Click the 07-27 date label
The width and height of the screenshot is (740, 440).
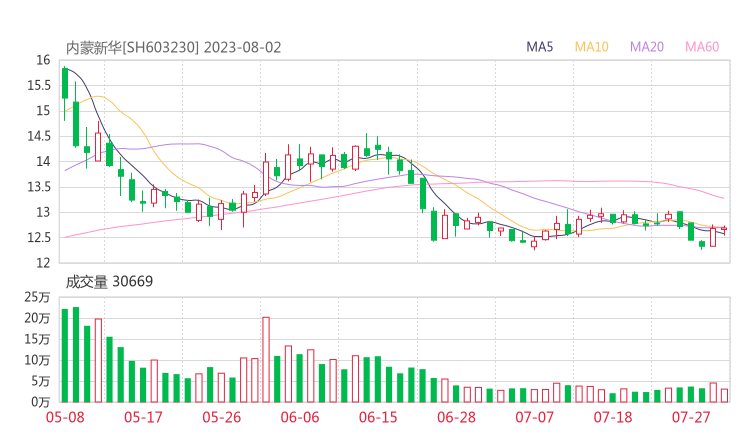(x=691, y=417)
